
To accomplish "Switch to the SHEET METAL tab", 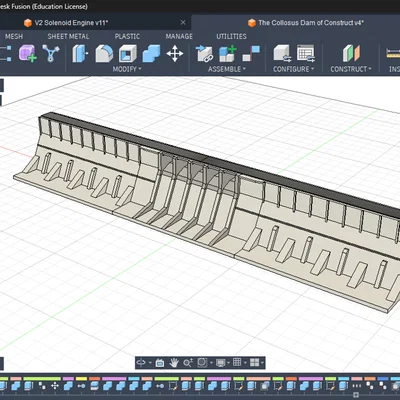I will pos(68,36).
